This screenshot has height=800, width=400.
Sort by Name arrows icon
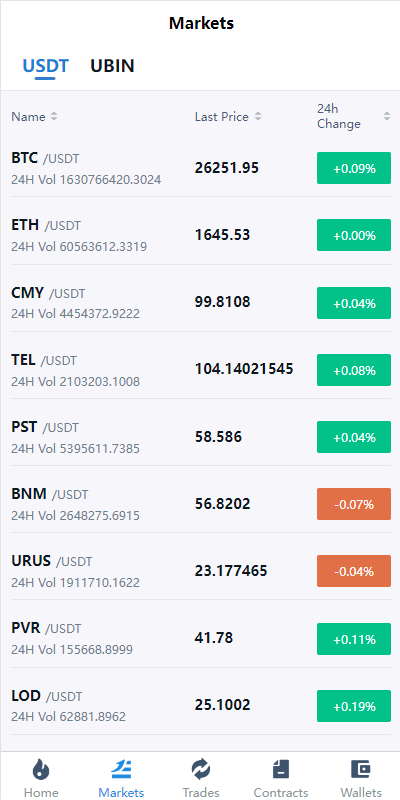click(x=54, y=117)
